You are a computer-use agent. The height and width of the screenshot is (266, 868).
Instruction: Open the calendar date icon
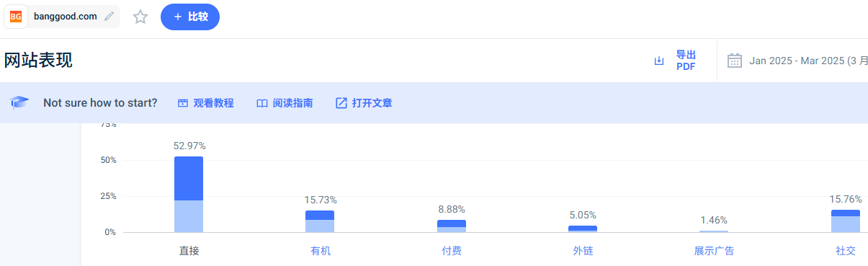coord(735,61)
